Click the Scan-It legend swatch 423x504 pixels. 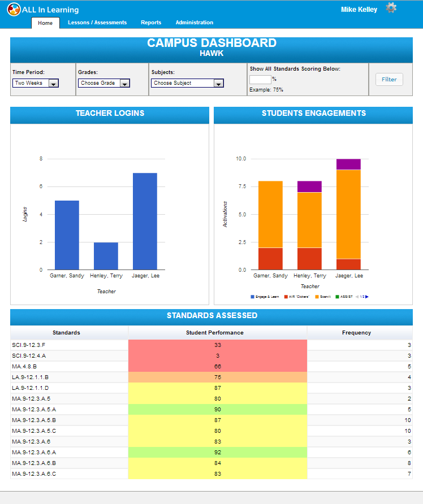pos(317,297)
